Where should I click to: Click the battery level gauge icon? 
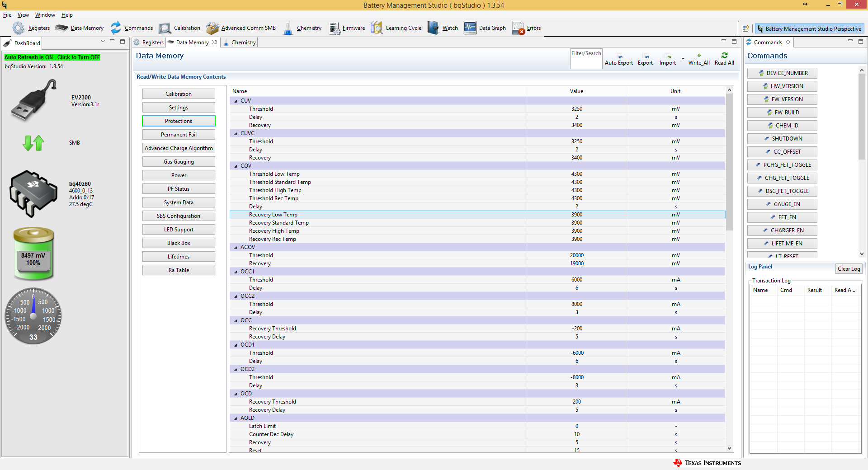point(33,253)
